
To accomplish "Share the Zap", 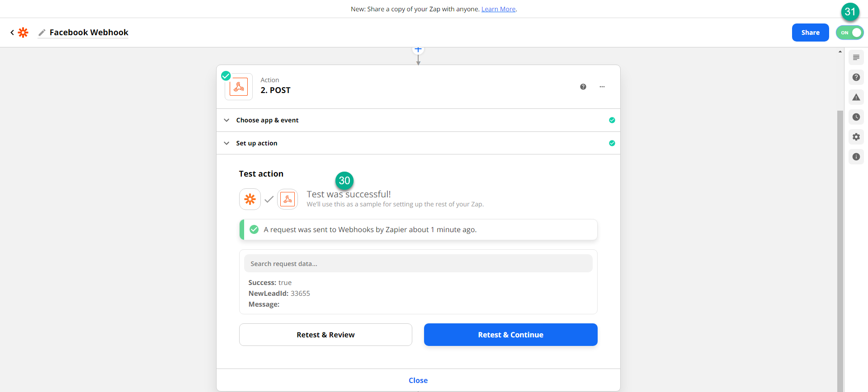I will (810, 33).
